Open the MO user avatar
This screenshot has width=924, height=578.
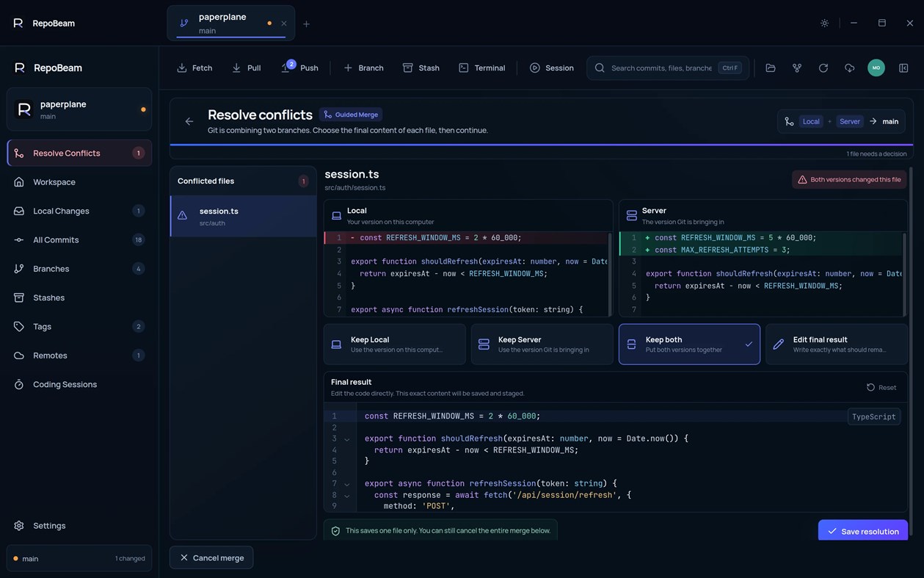click(x=876, y=68)
